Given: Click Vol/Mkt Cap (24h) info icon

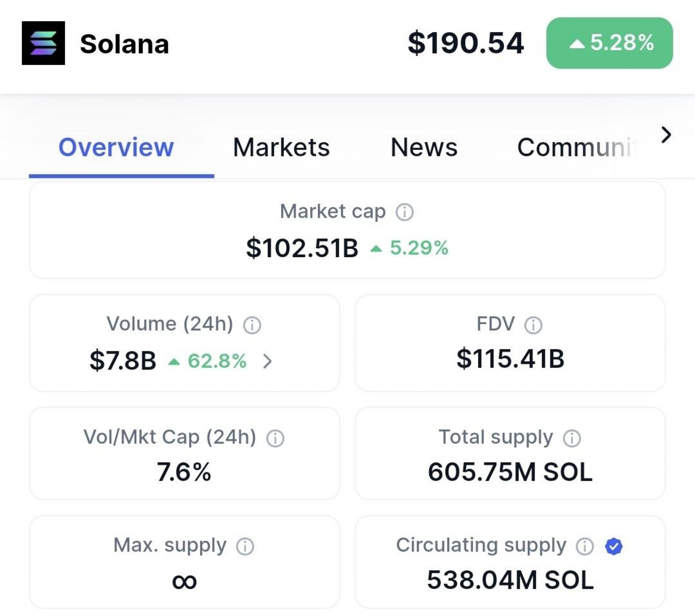Looking at the screenshot, I should coord(275,438).
